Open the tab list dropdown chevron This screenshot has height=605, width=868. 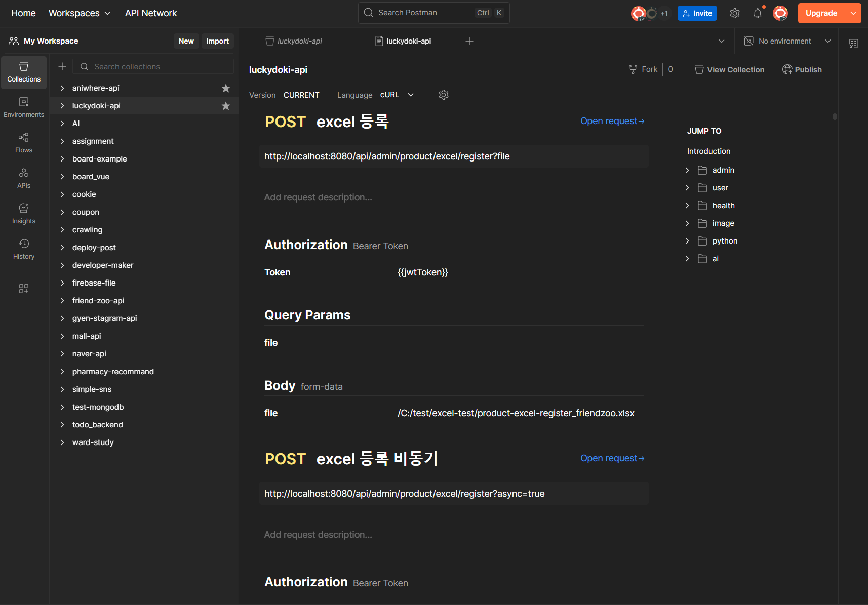point(722,41)
